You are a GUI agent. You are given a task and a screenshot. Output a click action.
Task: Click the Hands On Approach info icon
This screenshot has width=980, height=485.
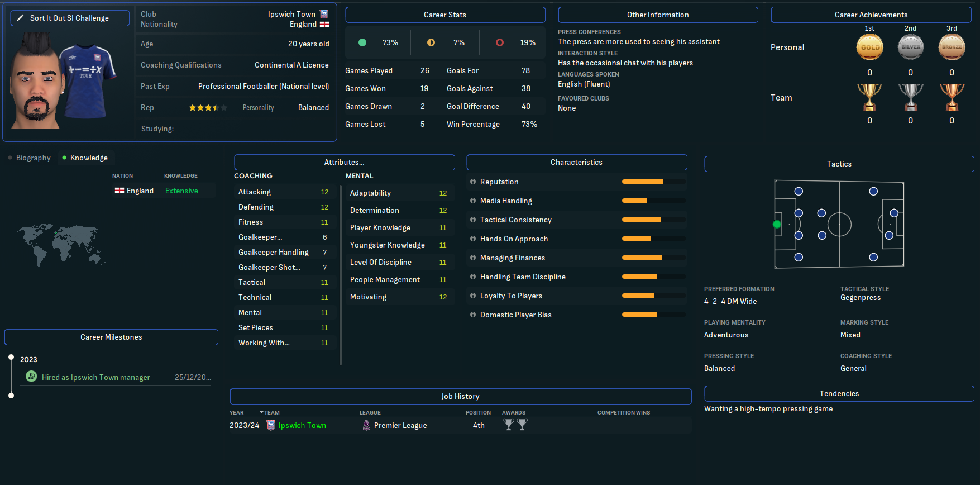tap(473, 239)
